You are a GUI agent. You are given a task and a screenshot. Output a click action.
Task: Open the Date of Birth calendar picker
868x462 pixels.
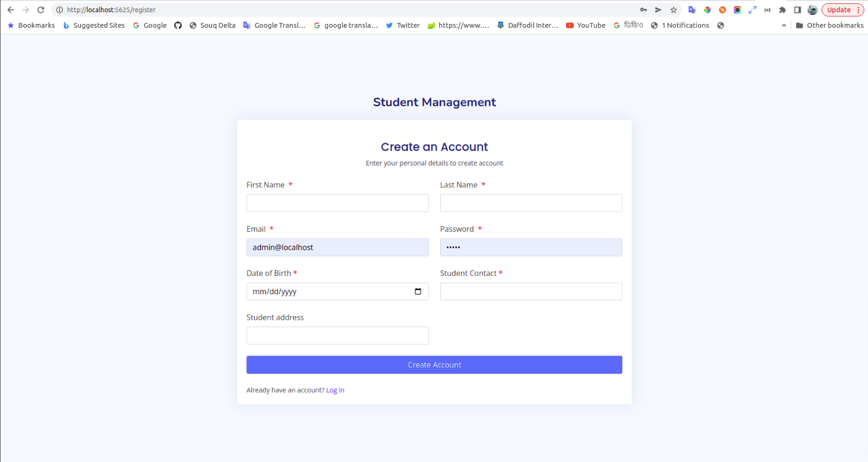coord(418,291)
